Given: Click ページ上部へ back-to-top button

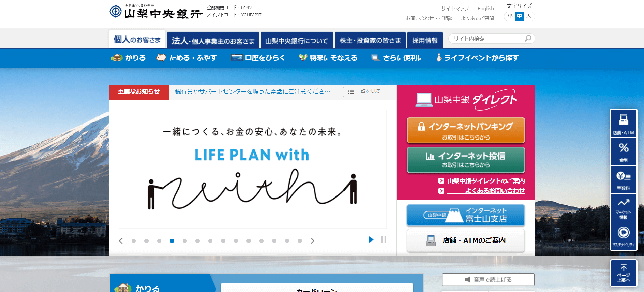Looking at the screenshot, I should coord(624,273).
